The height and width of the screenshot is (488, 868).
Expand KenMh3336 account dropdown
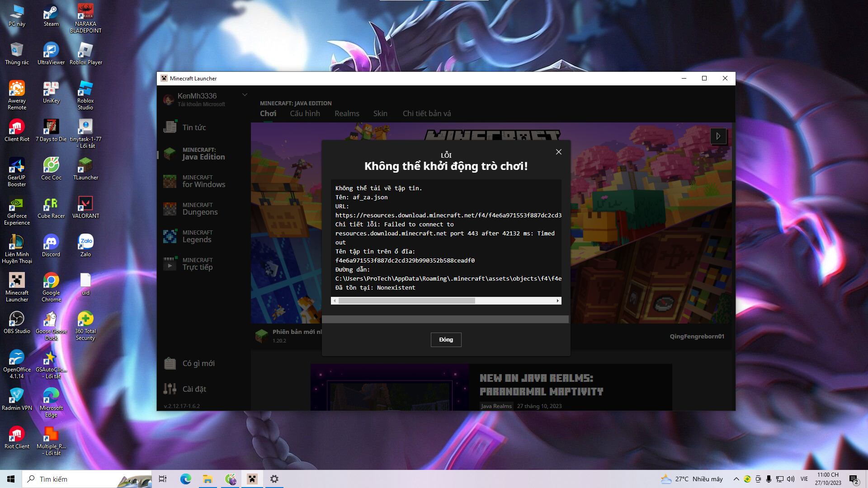(245, 95)
